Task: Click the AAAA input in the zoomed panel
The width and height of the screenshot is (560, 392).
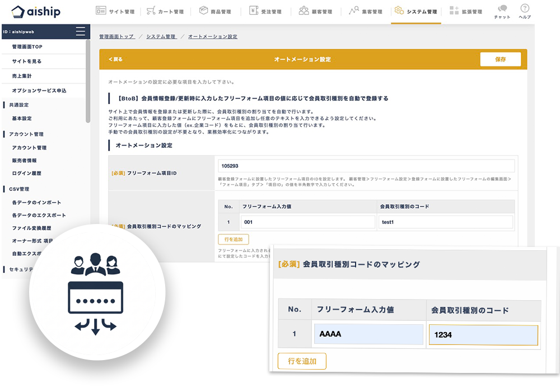Action: 368,334
